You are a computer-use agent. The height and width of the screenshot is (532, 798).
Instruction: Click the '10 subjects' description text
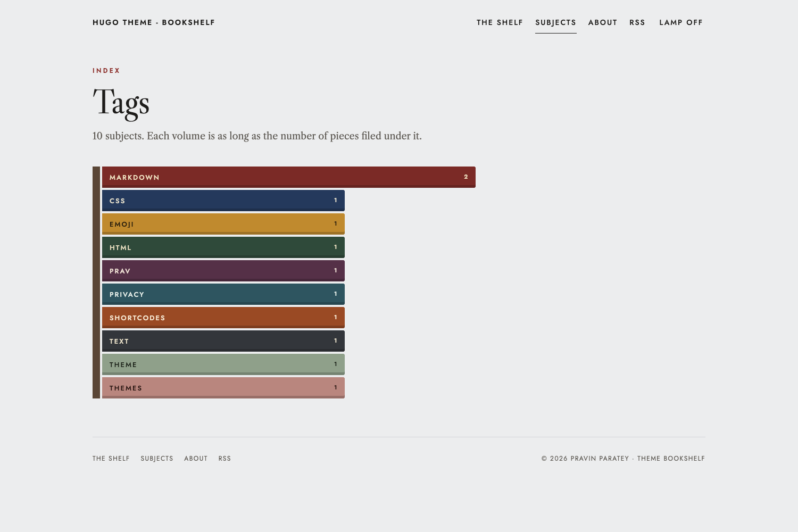point(257,136)
